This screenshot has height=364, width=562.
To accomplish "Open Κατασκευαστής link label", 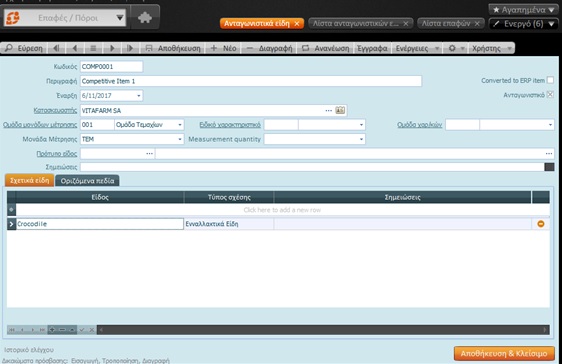I will (55, 110).
